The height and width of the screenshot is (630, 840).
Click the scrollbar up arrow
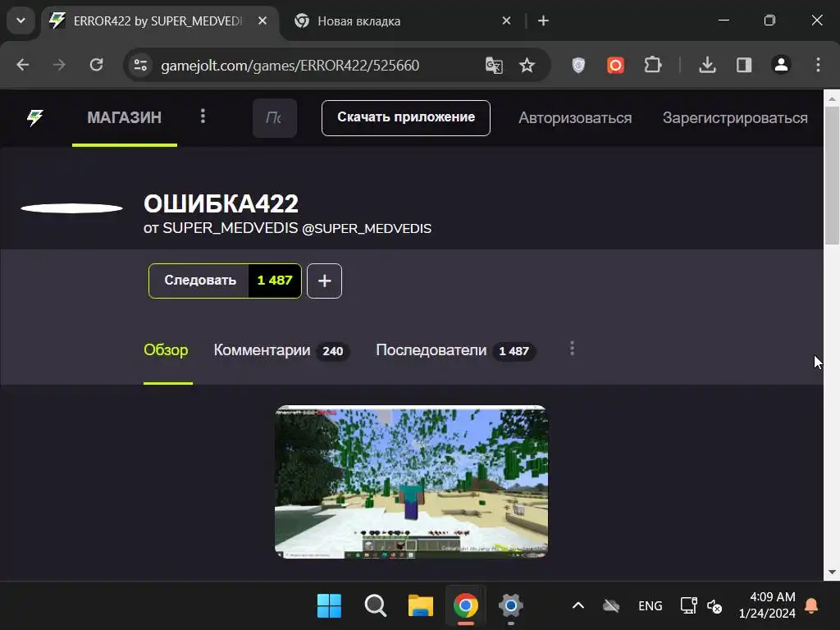(x=832, y=98)
